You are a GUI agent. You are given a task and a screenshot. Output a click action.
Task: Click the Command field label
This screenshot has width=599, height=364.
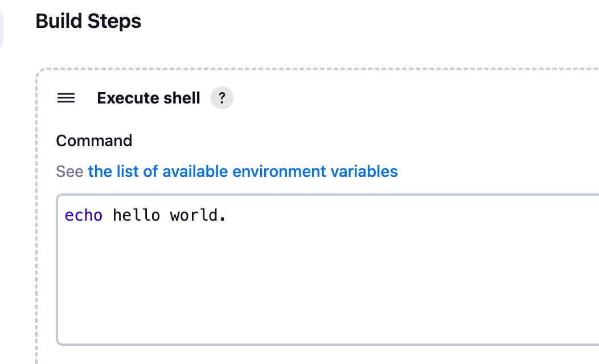pos(94,140)
